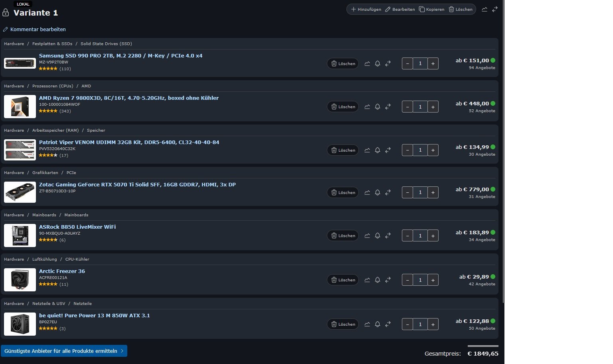Click the ab € 448,00 price of Ryzen 7
The height and width of the screenshot is (364, 613).
click(472, 103)
